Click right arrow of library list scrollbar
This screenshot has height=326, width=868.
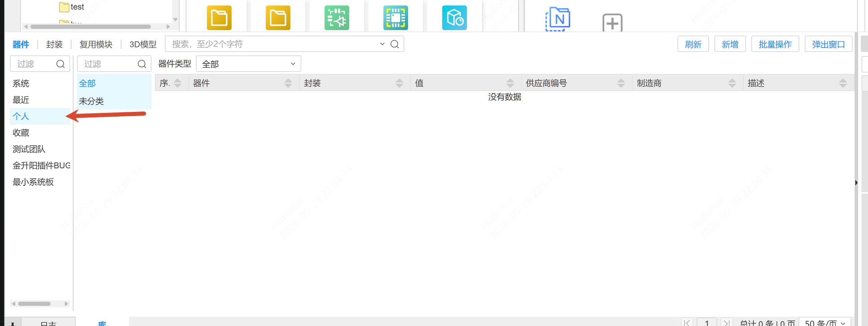66,304
